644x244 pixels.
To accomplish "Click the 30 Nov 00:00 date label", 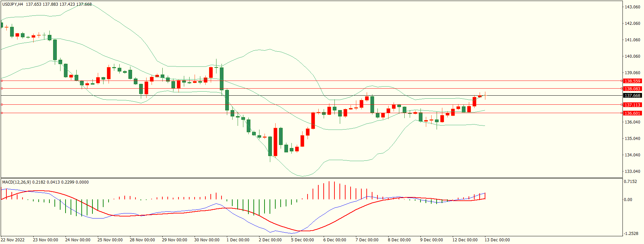I will (x=207, y=240).
